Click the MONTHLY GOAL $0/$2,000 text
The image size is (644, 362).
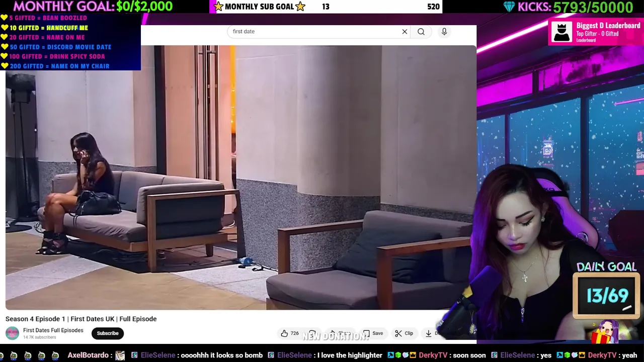click(93, 7)
